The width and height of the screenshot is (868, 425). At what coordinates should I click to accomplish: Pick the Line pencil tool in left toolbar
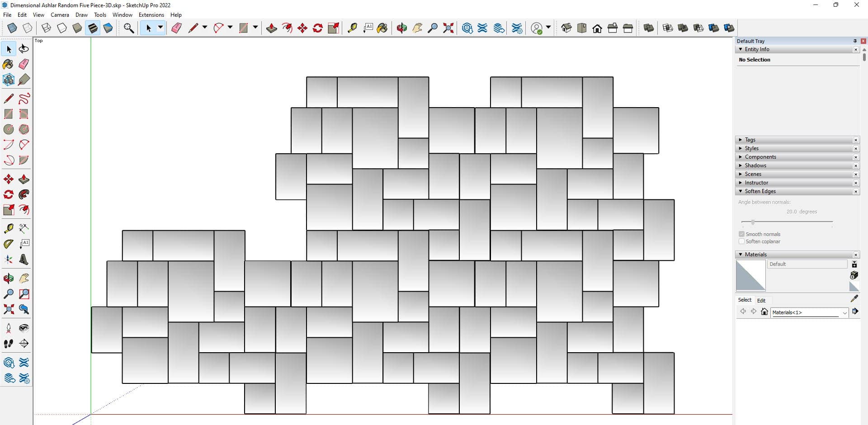point(8,98)
